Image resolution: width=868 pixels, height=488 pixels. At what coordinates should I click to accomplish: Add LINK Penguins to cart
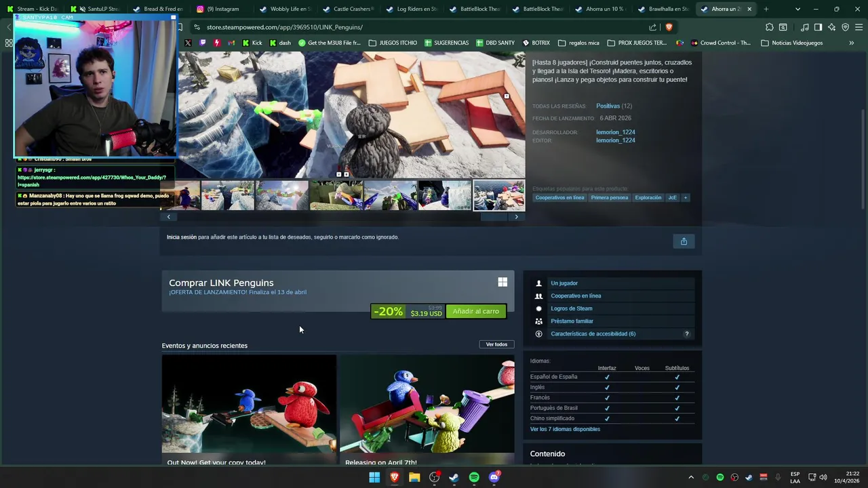pyautogui.click(x=476, y=311)
